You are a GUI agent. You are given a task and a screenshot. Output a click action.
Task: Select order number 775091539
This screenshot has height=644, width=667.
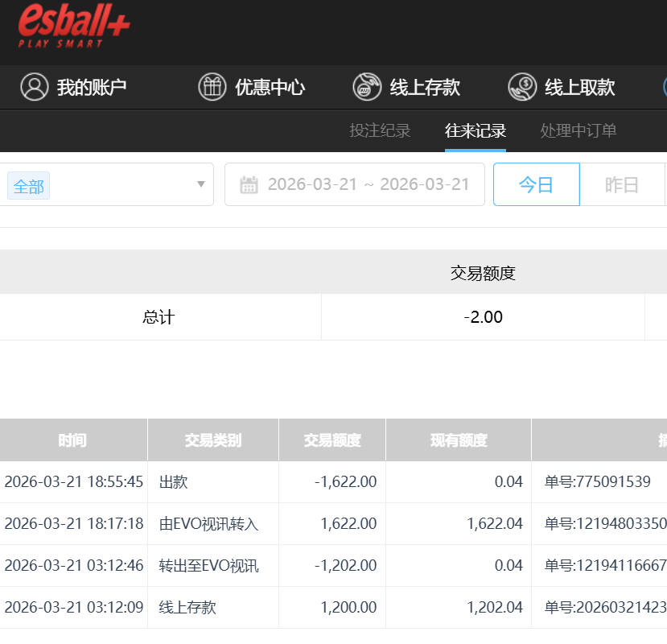597,482
